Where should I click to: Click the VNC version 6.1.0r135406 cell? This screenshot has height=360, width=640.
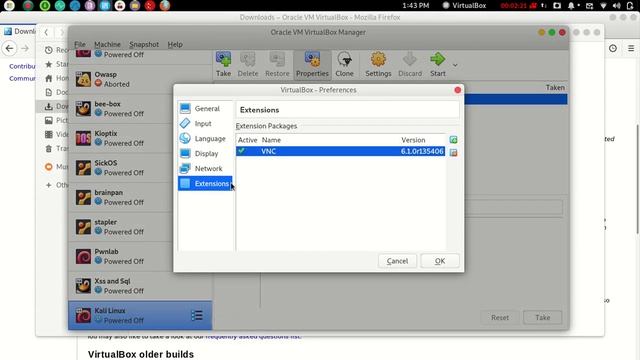tap(422, 151)
